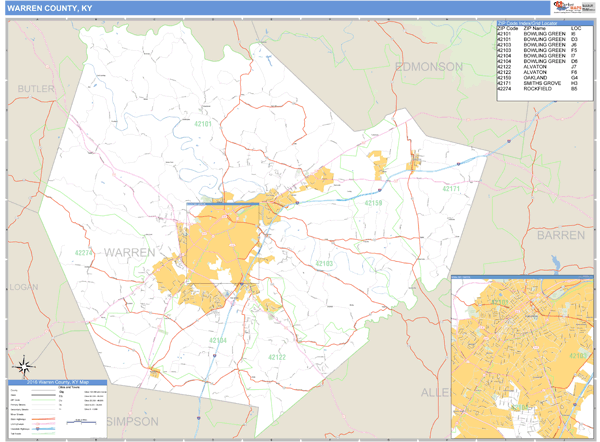Screen dimensions: 600x442
Task: Click the blue lake shape near BARREN
Action: point(555,263)
